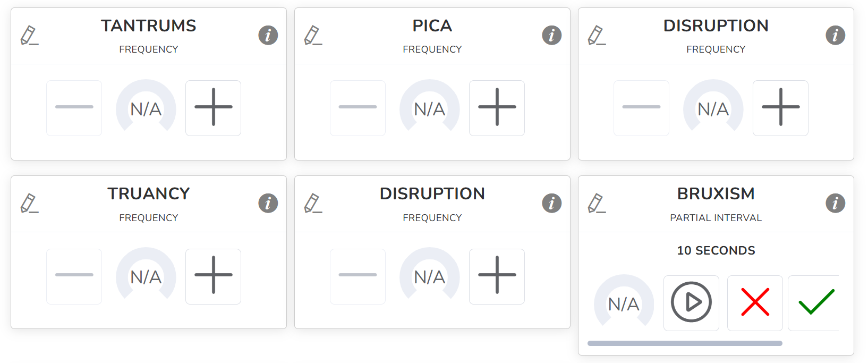Open info for the Tantrums behavior

click(x=268, y=36)
